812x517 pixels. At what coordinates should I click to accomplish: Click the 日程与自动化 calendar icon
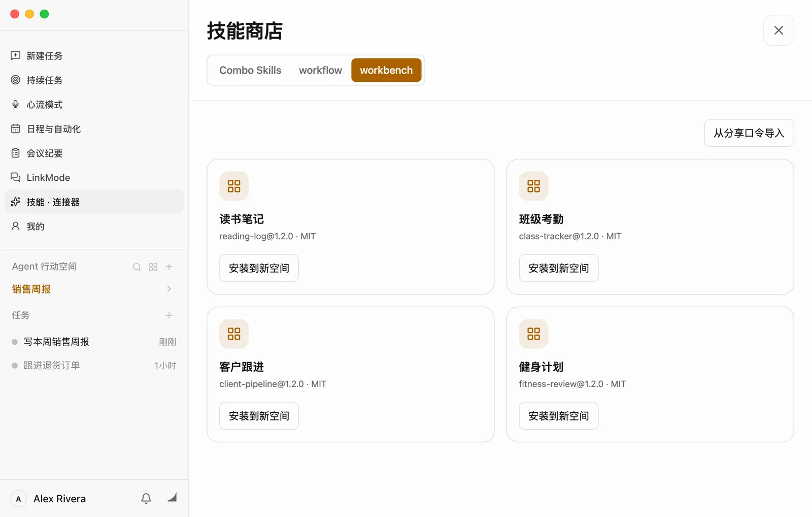click(x=16, y=128)
